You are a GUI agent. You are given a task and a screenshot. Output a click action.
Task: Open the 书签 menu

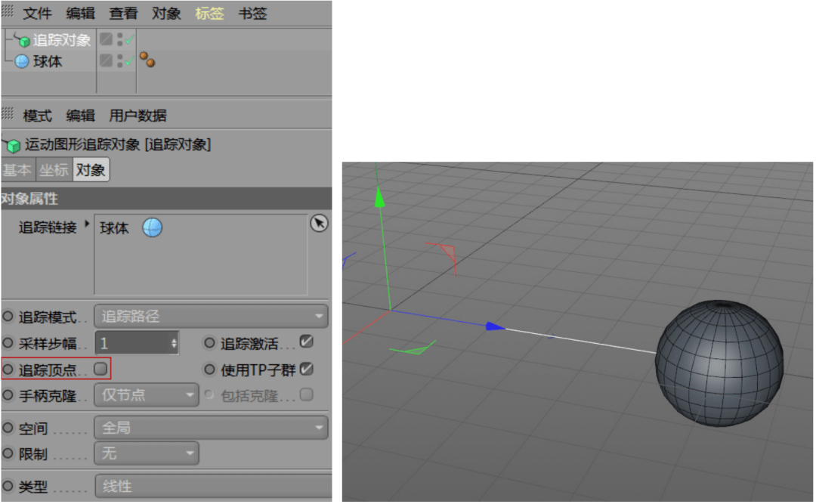click(x=252, y=13)
